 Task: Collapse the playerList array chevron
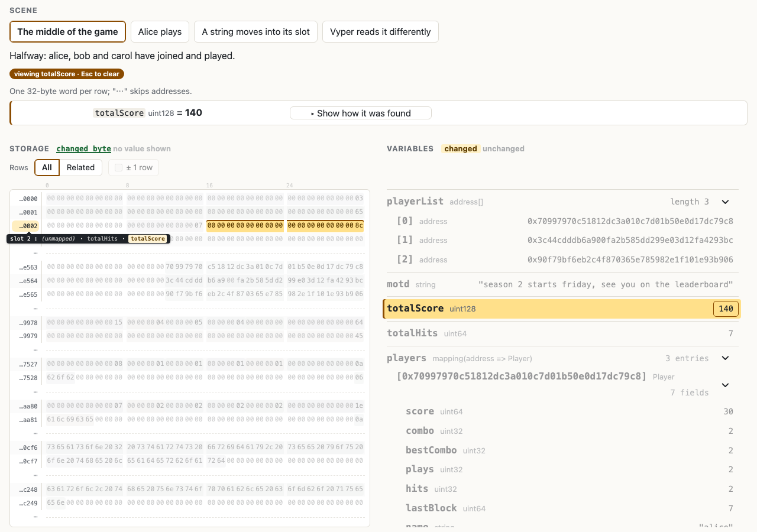[725, 202]
